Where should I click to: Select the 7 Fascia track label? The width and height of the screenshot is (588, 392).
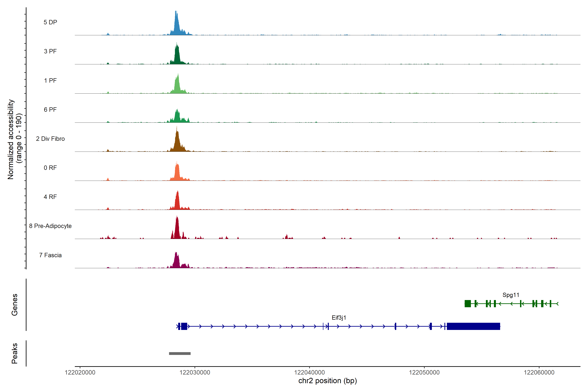pyautogui.click(x=50, y=255)
